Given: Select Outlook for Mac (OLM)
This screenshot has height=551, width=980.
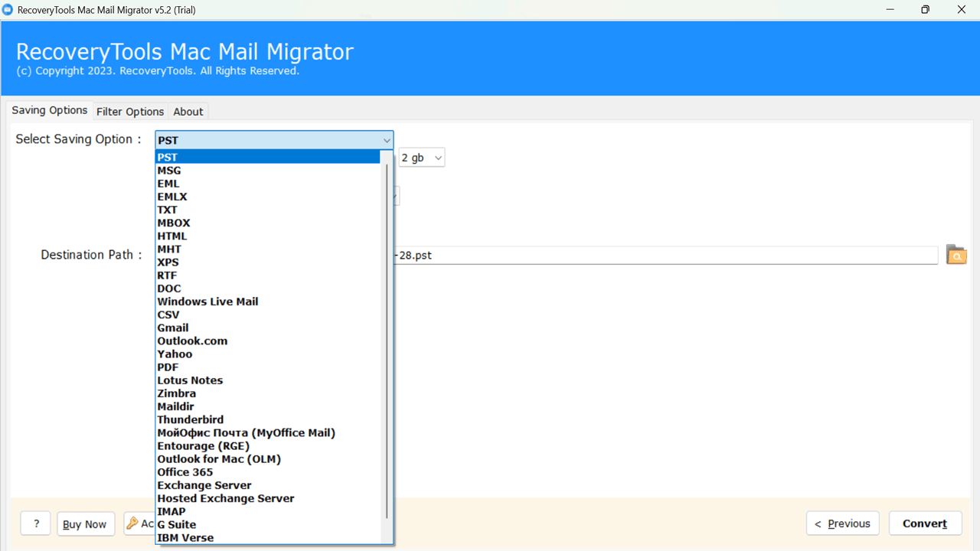Looking at the screenshot, I should pos(268,459).
